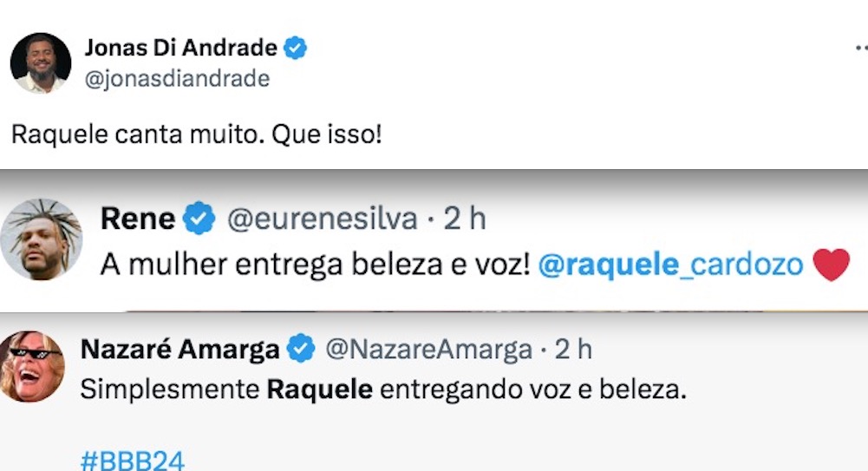The image size is (868, 471).
Task: Click the 2 h timestamp on Nazaré's tweet
Action: (573, 350)
